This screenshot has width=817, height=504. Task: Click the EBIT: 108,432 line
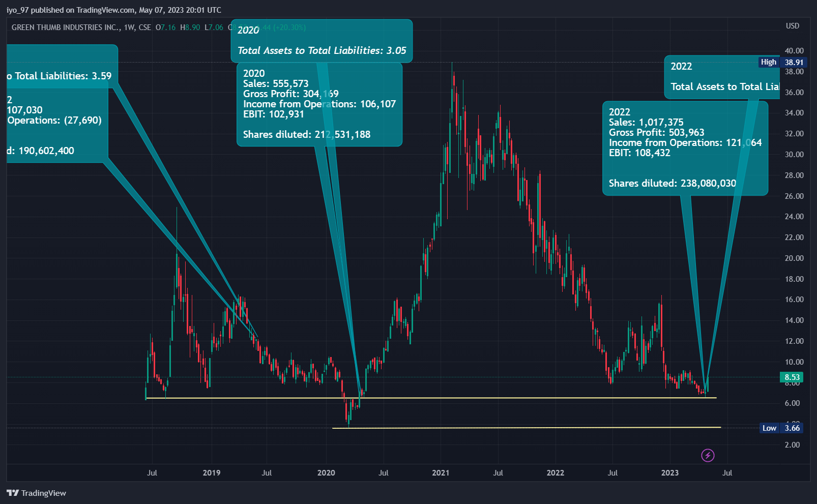[639, 153]
